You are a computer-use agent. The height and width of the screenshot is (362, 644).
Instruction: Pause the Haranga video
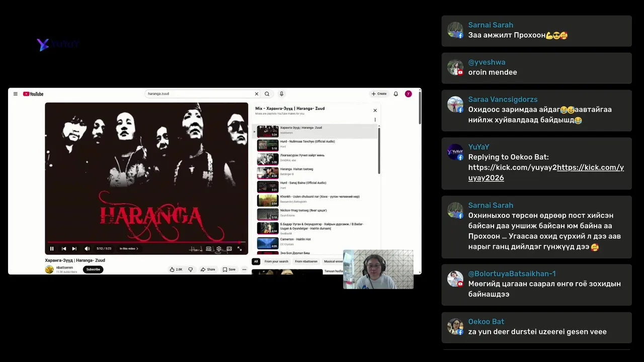tap(52, 248)
